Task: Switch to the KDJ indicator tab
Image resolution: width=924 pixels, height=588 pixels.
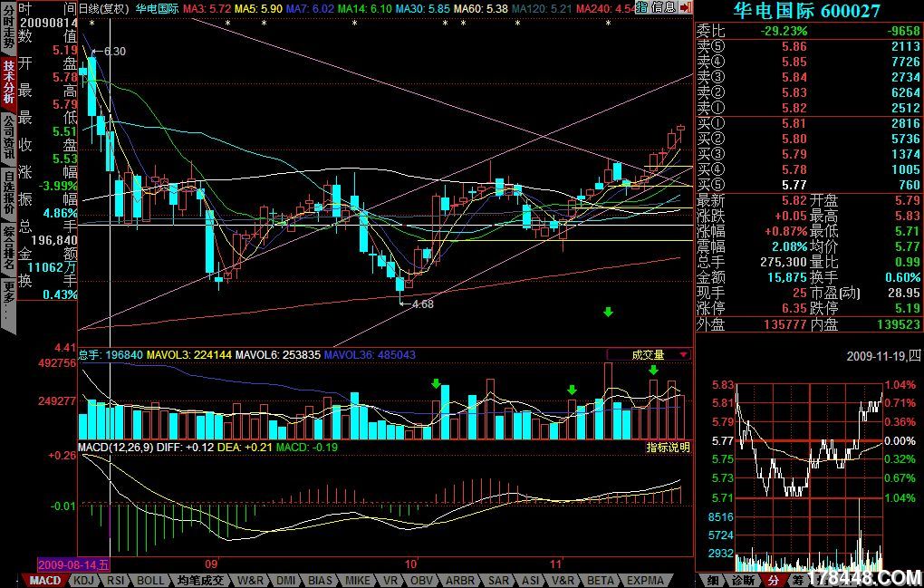Action: (83, 580)
